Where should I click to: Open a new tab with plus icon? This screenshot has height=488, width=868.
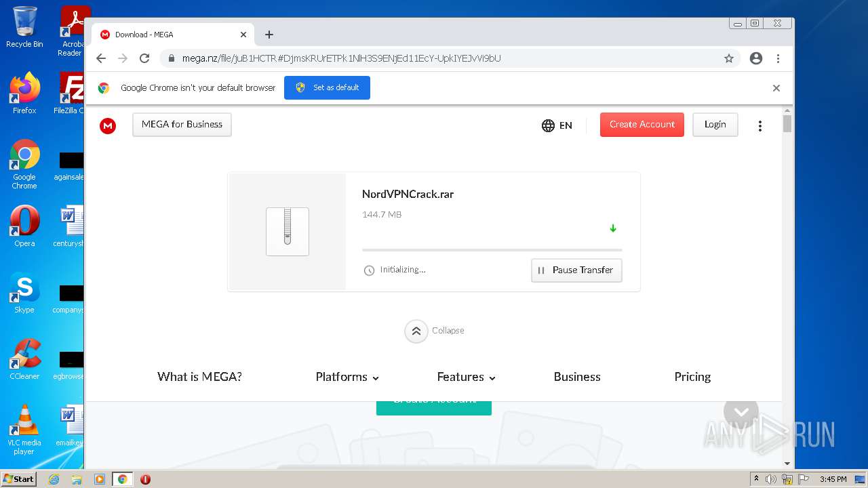269,35
